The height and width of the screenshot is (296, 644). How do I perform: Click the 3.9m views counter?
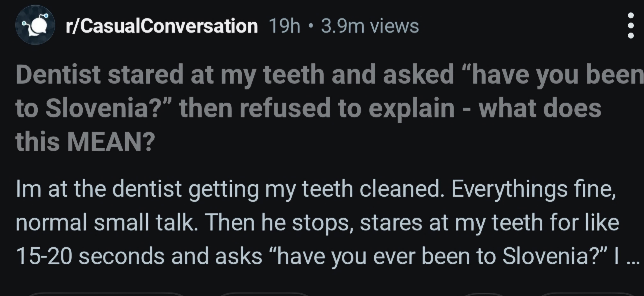[x=370, y=26]
